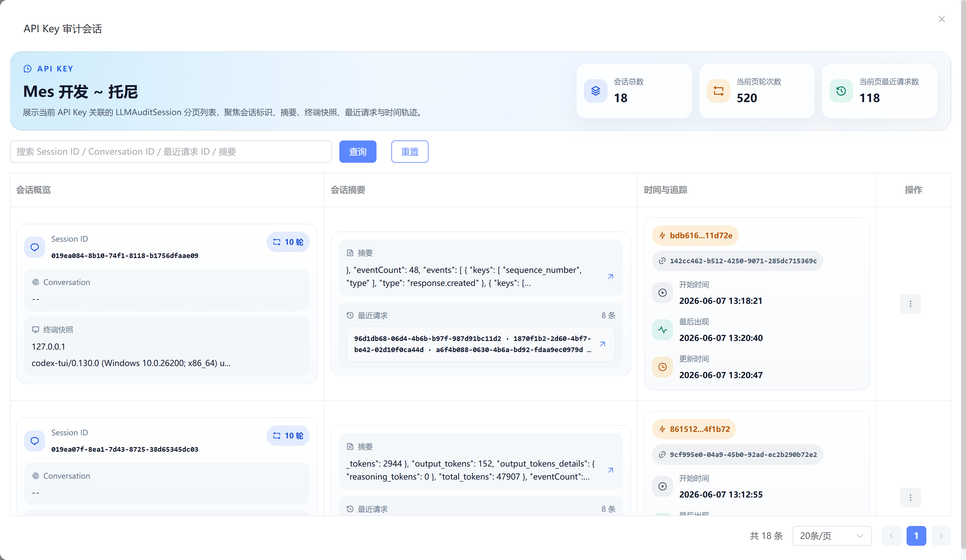Click the loop icon for 当前页轮次数
966x560 pixels.
718,91
